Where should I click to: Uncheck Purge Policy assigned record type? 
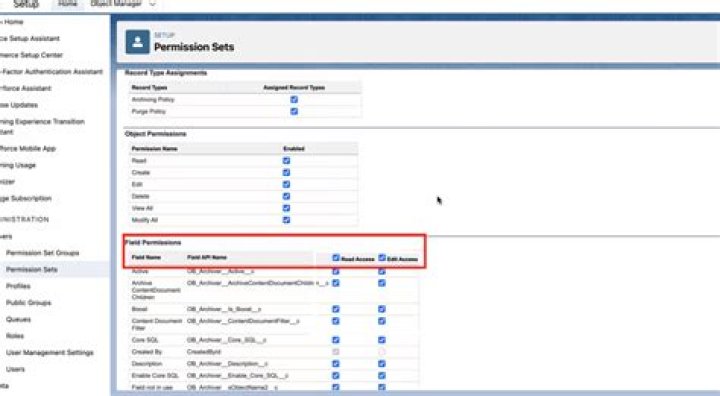coord(294,111)
